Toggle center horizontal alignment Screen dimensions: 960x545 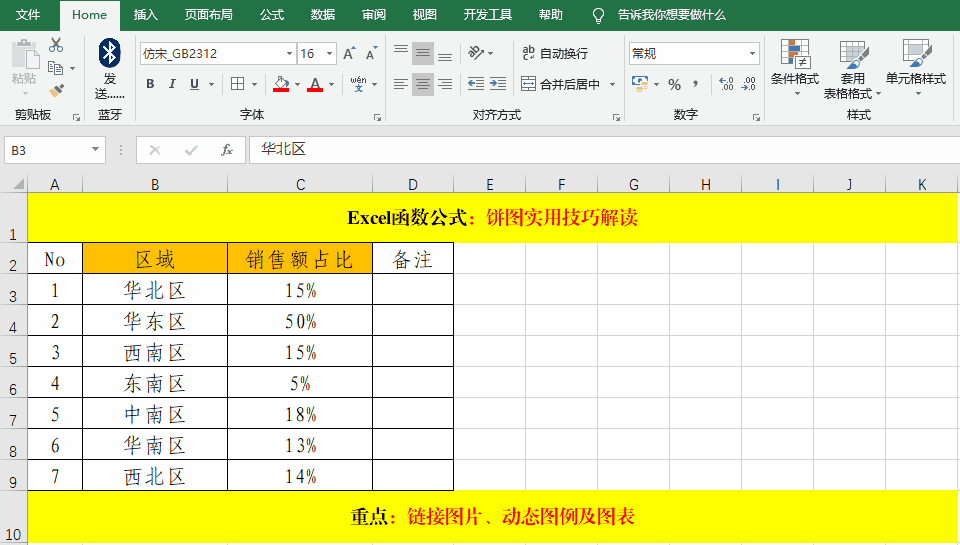point(422,84)
